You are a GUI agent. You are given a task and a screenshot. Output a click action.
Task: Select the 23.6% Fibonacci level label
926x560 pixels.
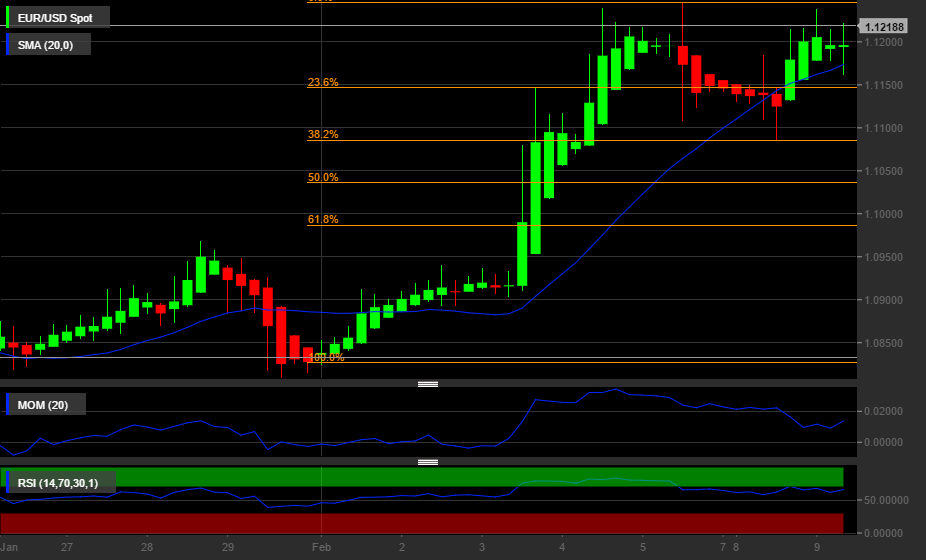[x=323, y=83]
